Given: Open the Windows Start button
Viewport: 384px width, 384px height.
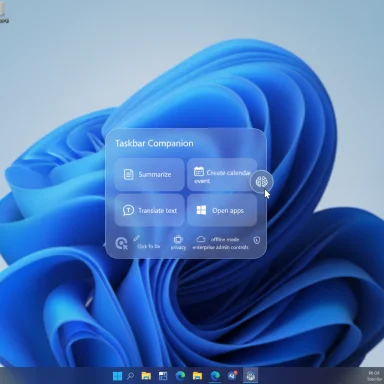Looking at the screenshot, I should [117, 376].
